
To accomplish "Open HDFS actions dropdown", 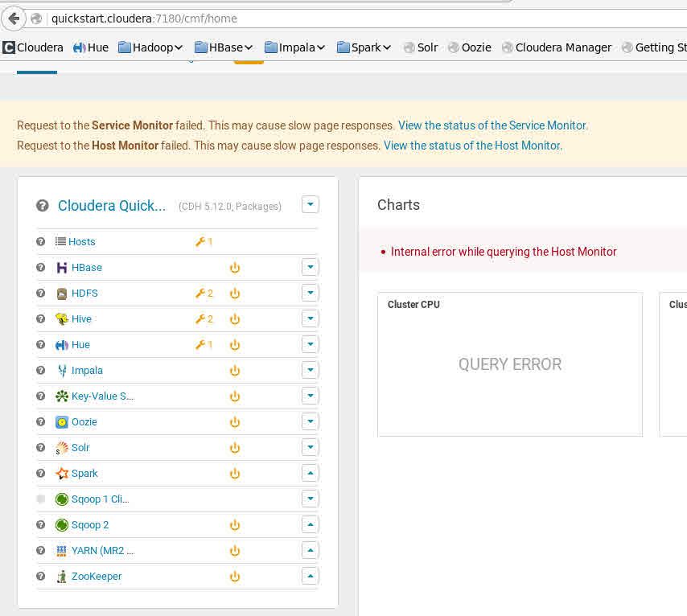I will pos(311,293).
